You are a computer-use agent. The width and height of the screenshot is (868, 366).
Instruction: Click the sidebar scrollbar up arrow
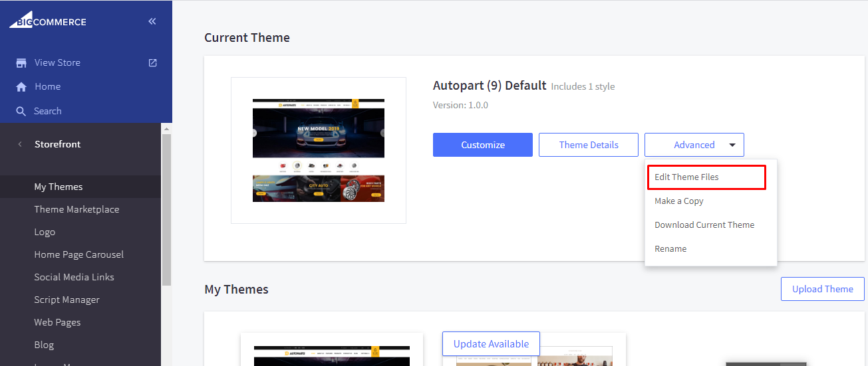(166, 128)
